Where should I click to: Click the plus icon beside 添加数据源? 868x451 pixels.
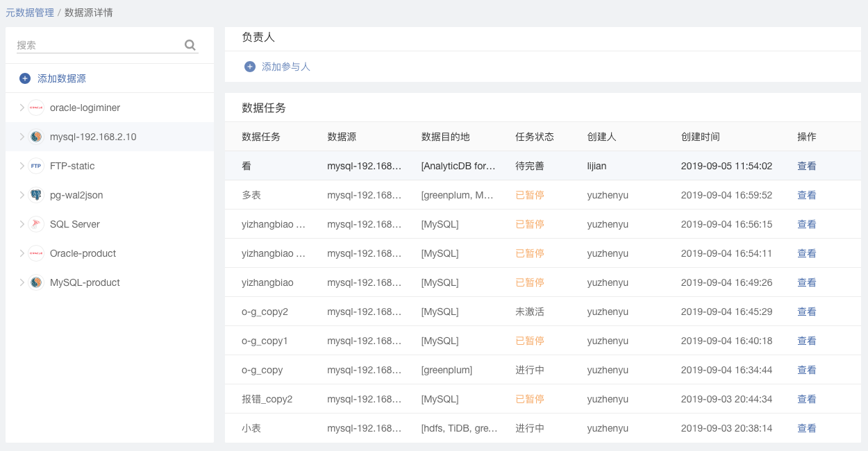pos(25,78)
